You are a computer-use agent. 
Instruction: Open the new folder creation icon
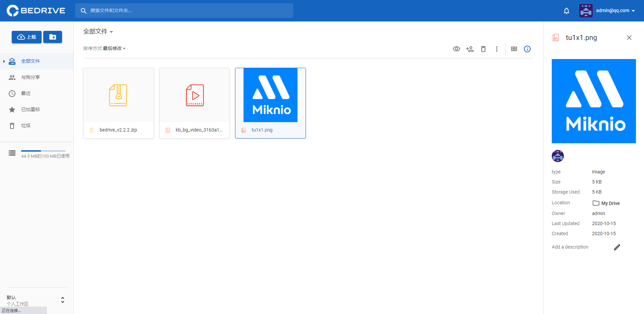coord(52,37)
